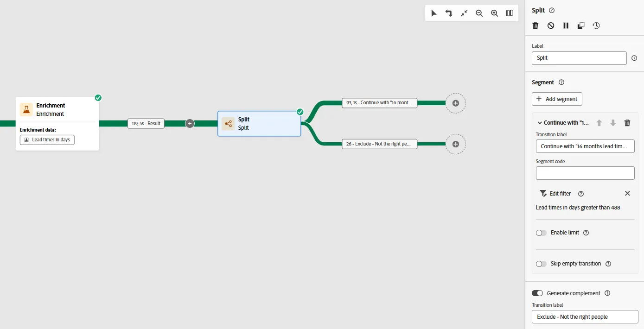Click the "26 - Exclude" transition label
The height and width of the screenshot is (329, 644).
click(380, 144)
